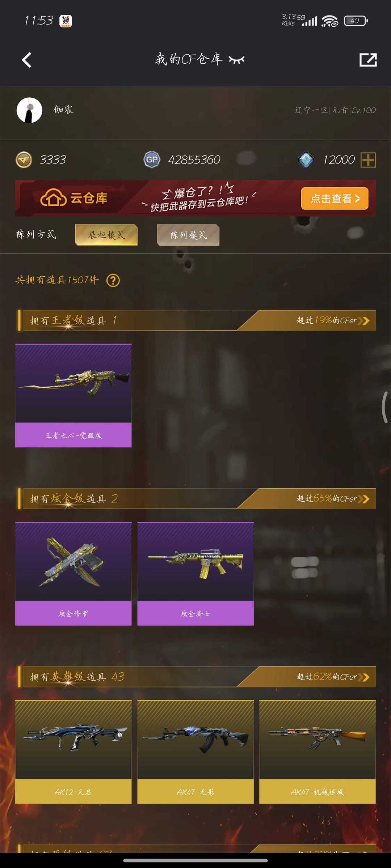
Task: Open the AK12-天启 weapon card
Action: [73, 752]
